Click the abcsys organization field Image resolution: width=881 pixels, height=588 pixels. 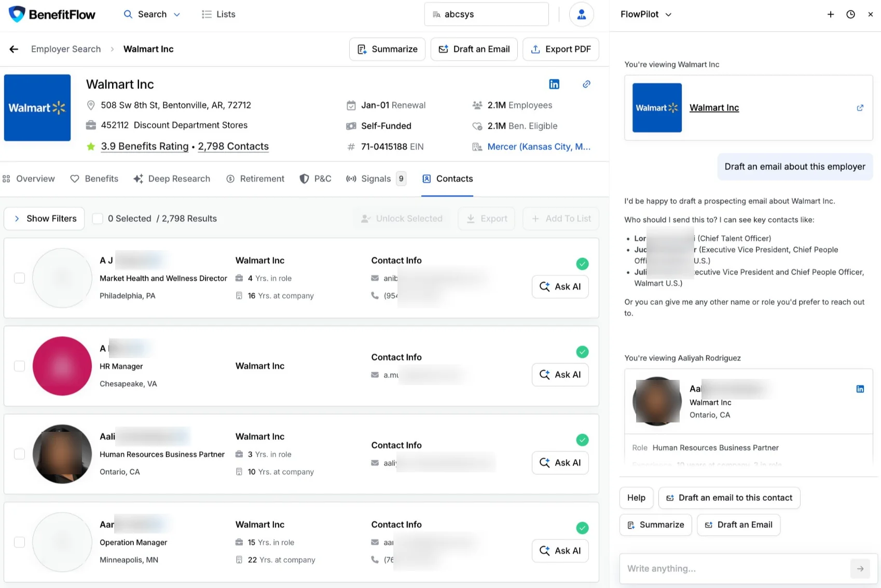point(486,14)
